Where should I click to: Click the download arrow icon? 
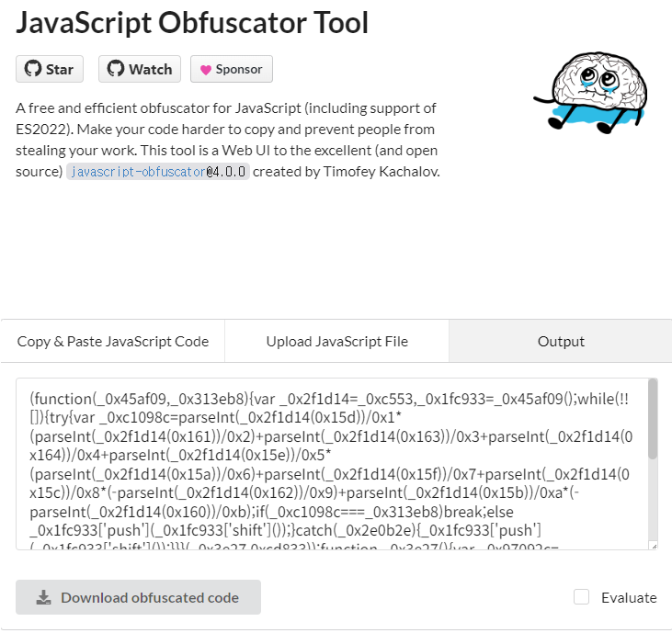click(43, 598)
